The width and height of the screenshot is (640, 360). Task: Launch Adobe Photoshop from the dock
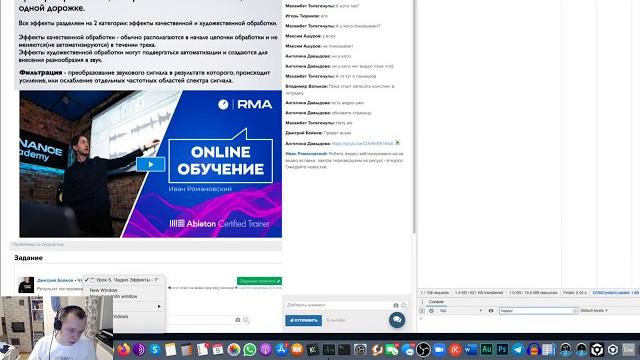502,349
